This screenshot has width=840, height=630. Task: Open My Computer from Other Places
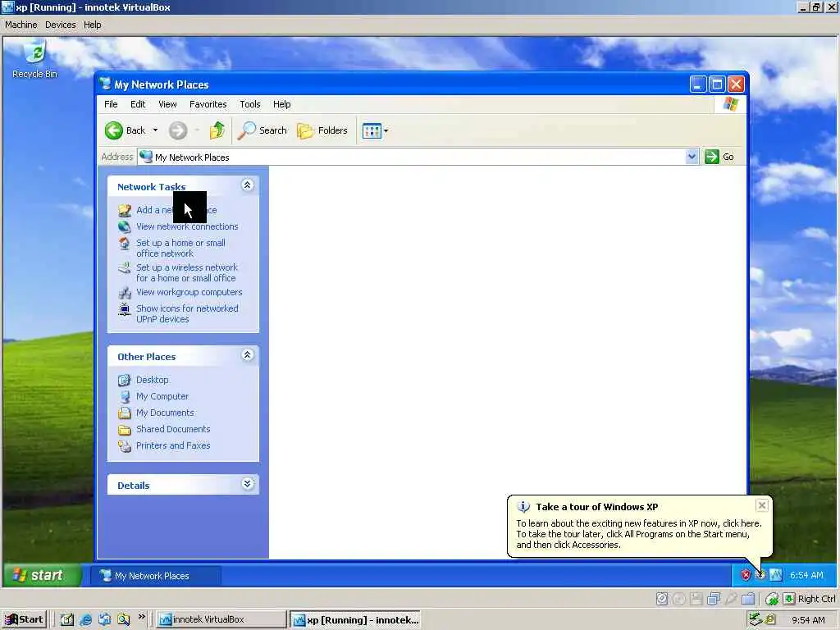tap(162, 396)
